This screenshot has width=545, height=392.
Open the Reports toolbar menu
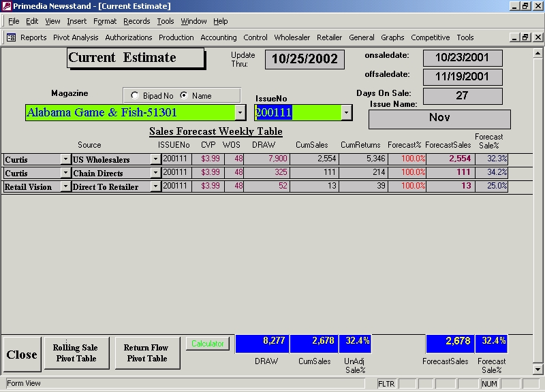point(33,37)
